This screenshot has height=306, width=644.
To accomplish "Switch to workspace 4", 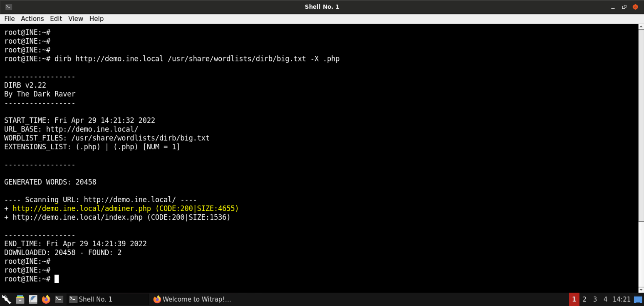I will (x=605, y=299).
